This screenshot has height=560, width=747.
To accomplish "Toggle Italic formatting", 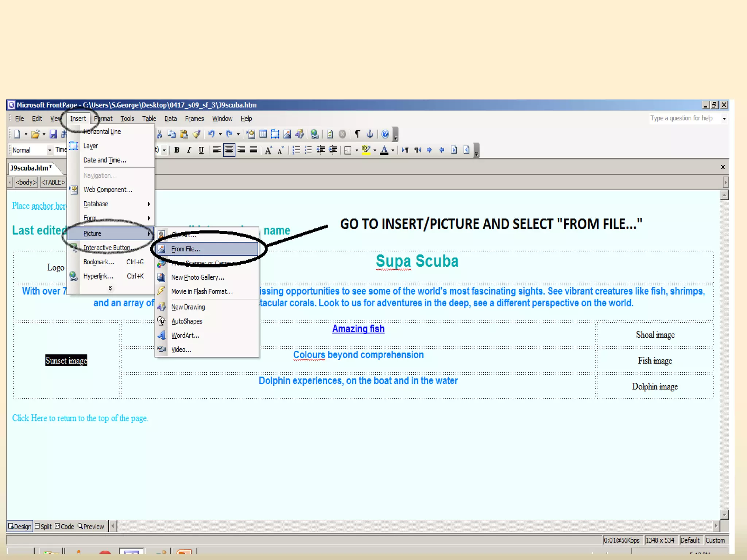I will pos(189,150).
